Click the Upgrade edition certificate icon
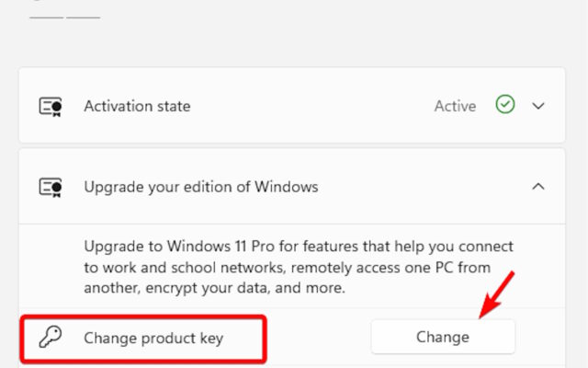Screen dimensions: 588x368 tap(51, 187)
